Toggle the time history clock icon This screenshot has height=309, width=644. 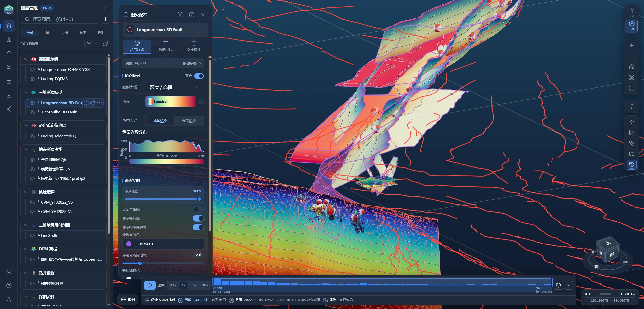(x=632, y=165)
